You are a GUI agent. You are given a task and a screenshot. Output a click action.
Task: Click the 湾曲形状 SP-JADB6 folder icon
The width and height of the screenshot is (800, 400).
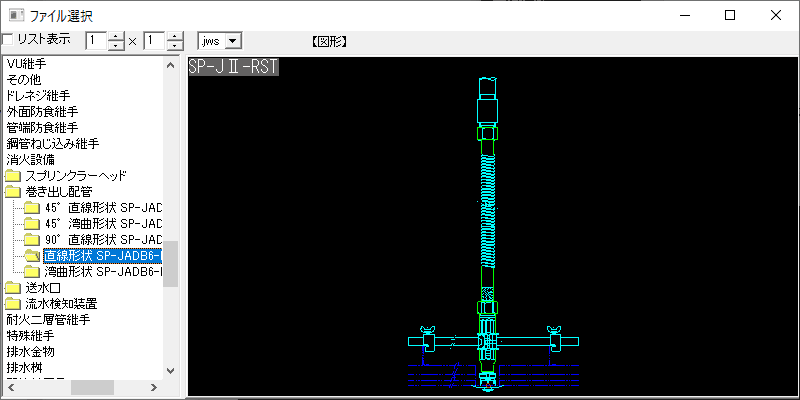tap(32, 271)
